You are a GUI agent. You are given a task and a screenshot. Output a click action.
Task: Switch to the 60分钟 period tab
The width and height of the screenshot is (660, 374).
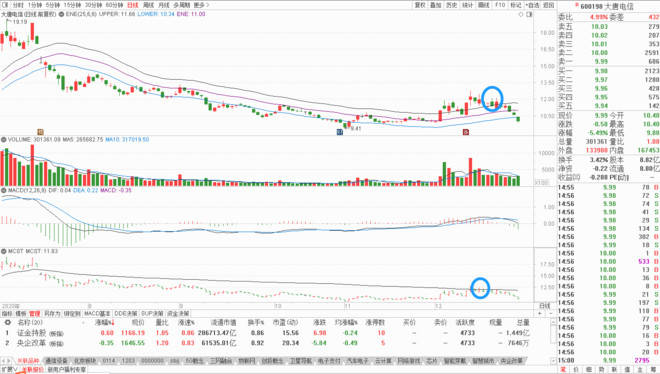[114, 5]
